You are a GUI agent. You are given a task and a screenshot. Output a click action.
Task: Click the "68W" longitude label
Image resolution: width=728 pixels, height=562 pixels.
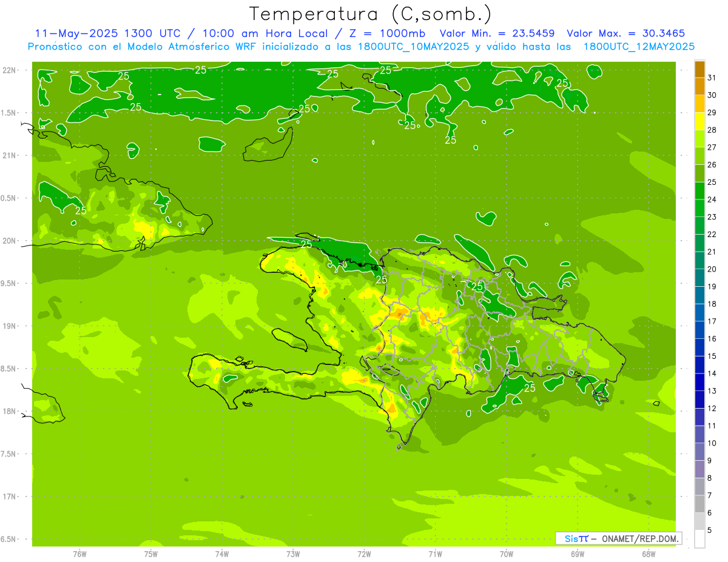point(648,554)
